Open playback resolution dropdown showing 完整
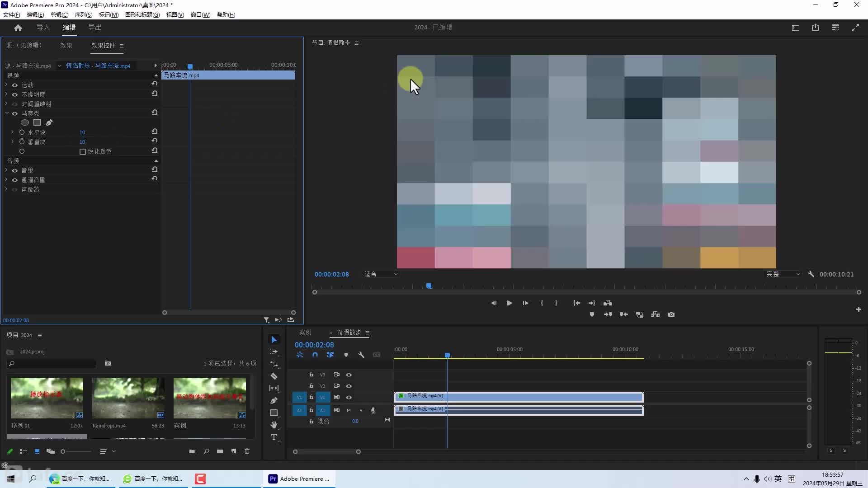 click(x=783, y=274)
